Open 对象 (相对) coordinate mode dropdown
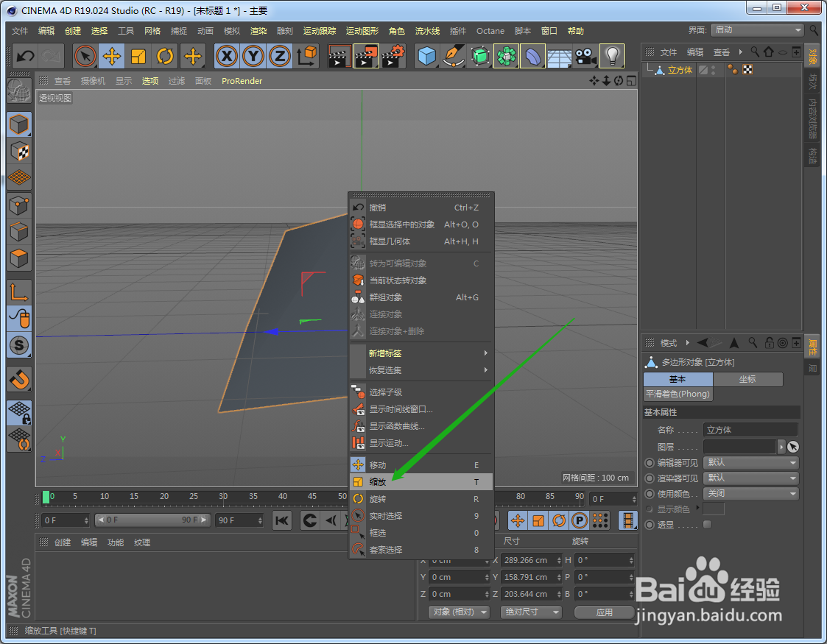The image size is (827, 644). click(x=460, y=612)
